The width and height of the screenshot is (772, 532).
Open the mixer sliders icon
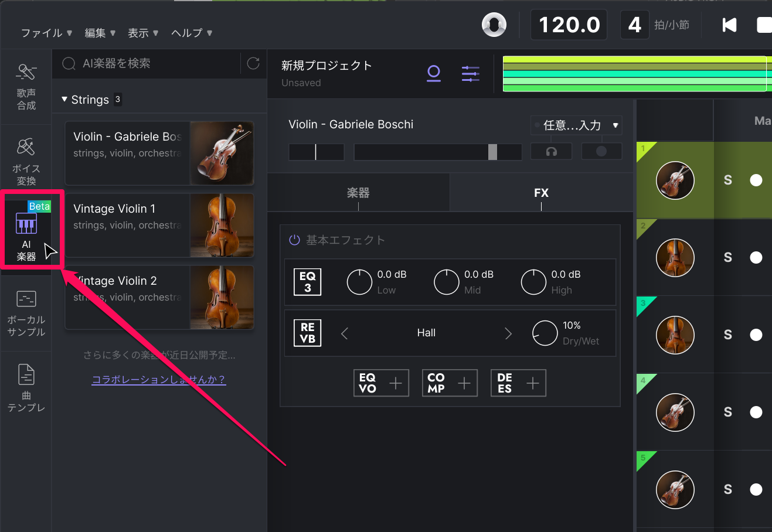click(x=470, y=73)
